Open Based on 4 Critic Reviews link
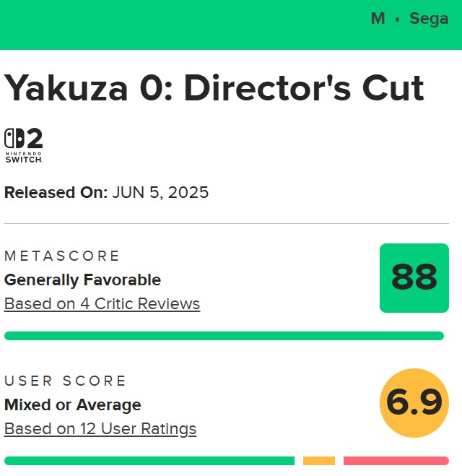 click(x=102, y=304)
